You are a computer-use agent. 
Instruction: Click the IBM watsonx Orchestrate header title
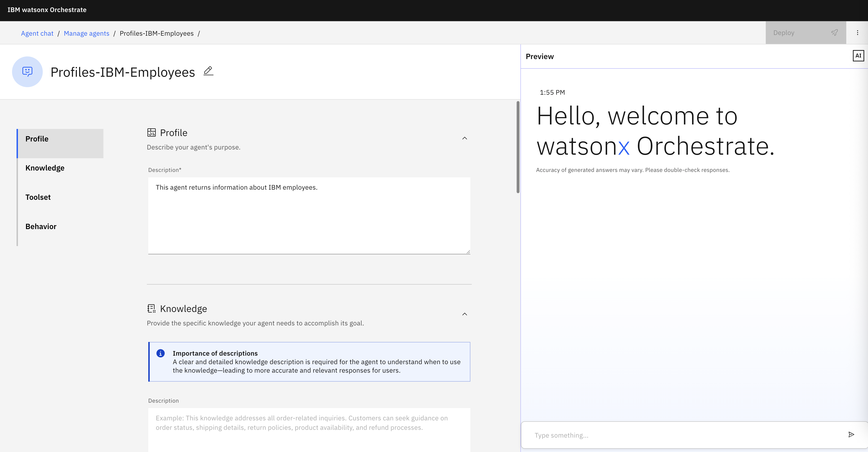[47, 10]
